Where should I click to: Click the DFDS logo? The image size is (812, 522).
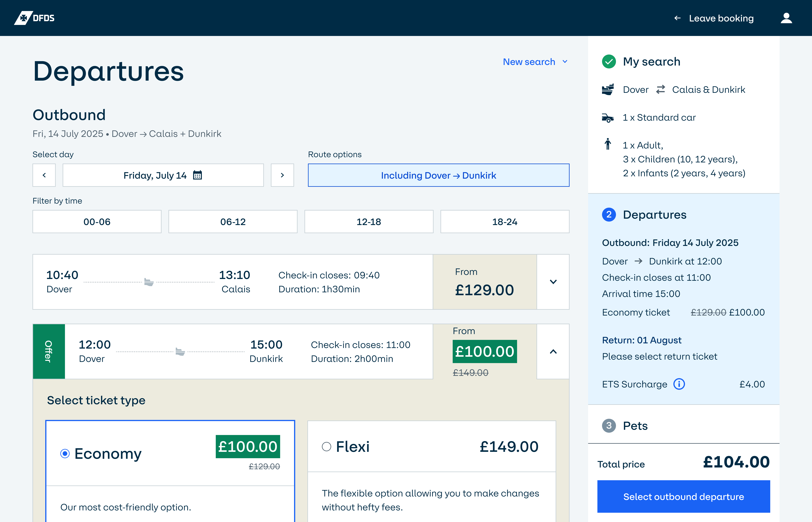coord(34,18)
